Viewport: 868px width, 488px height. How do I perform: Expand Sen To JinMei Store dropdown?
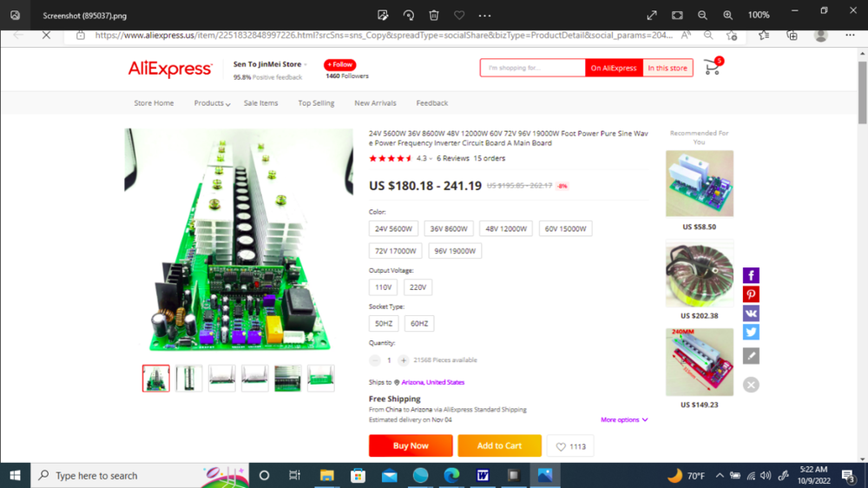coord(305,65)
